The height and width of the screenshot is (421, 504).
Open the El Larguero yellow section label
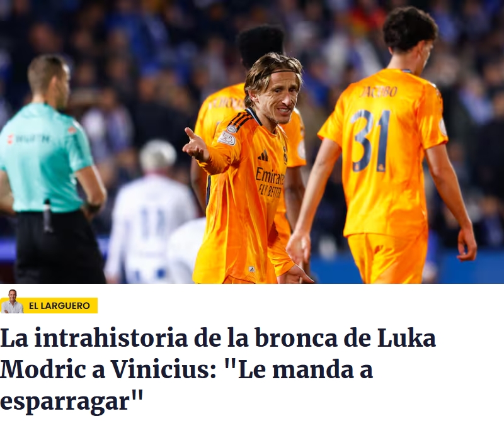click(x=59, y=305)
